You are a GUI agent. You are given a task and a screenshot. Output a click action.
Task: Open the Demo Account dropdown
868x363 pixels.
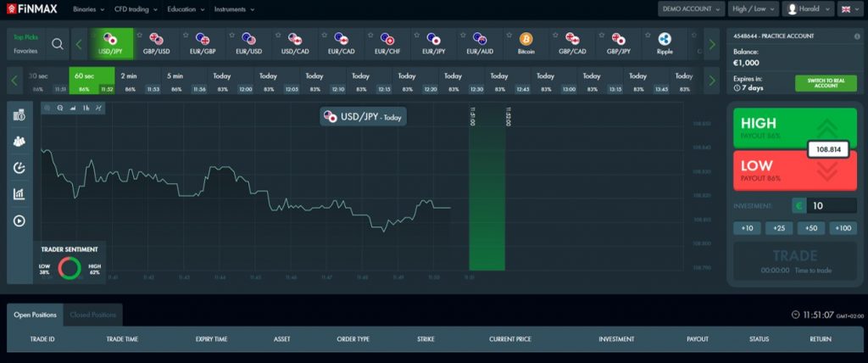coord(690,9)
